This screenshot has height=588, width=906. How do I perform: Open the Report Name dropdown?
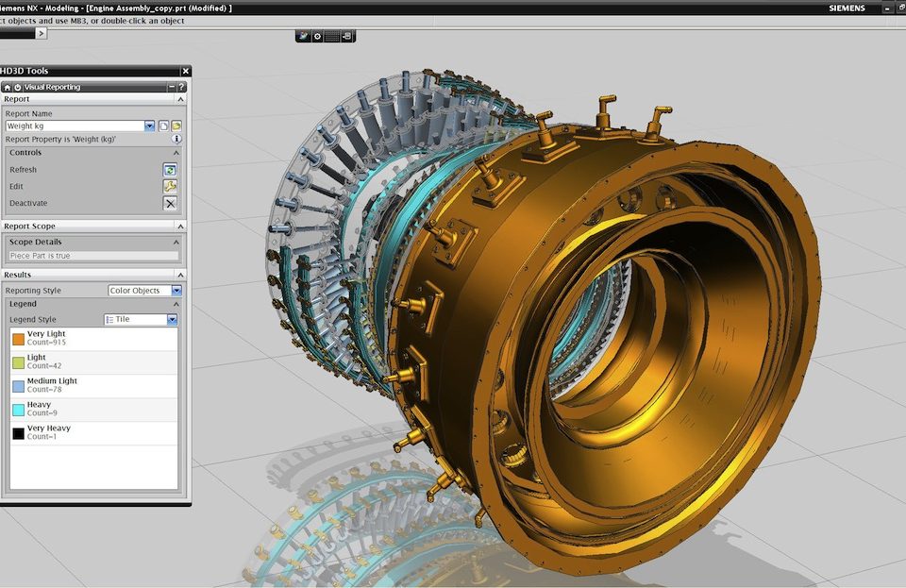[150, 126]
